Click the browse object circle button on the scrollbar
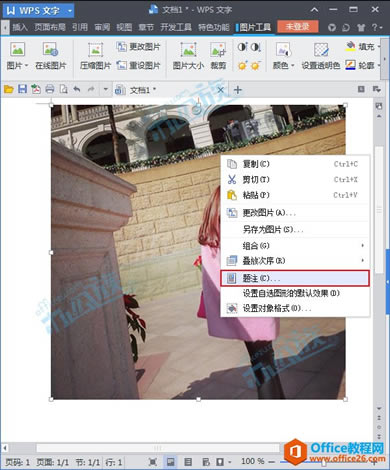 pyautogui.click(x=379, y=427)
